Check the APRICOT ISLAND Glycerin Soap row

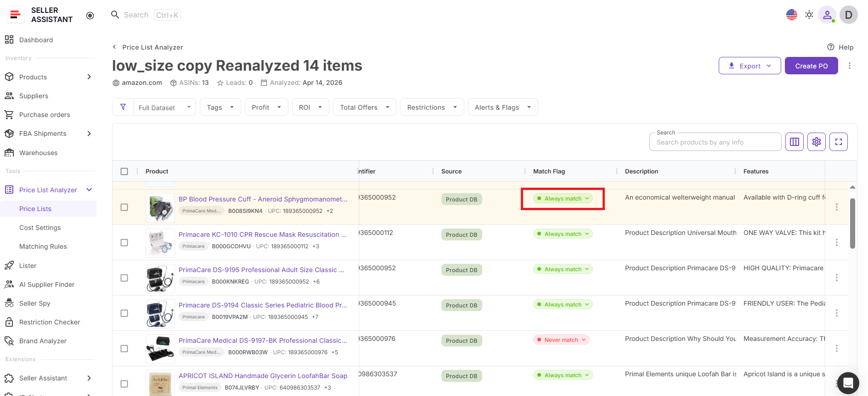(124, 384)
